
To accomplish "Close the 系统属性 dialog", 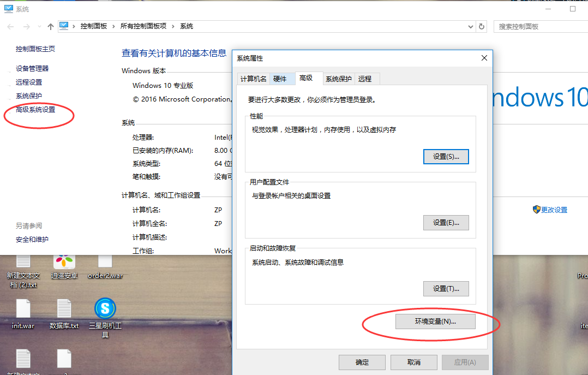I will click(484, 58).
